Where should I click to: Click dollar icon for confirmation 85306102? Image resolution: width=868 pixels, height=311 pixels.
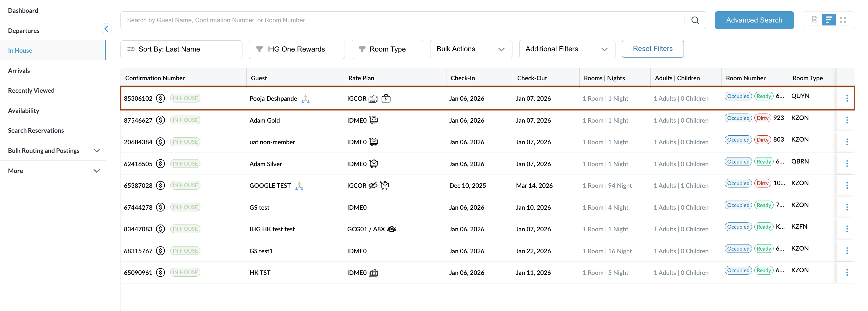(x=160, y=98)
